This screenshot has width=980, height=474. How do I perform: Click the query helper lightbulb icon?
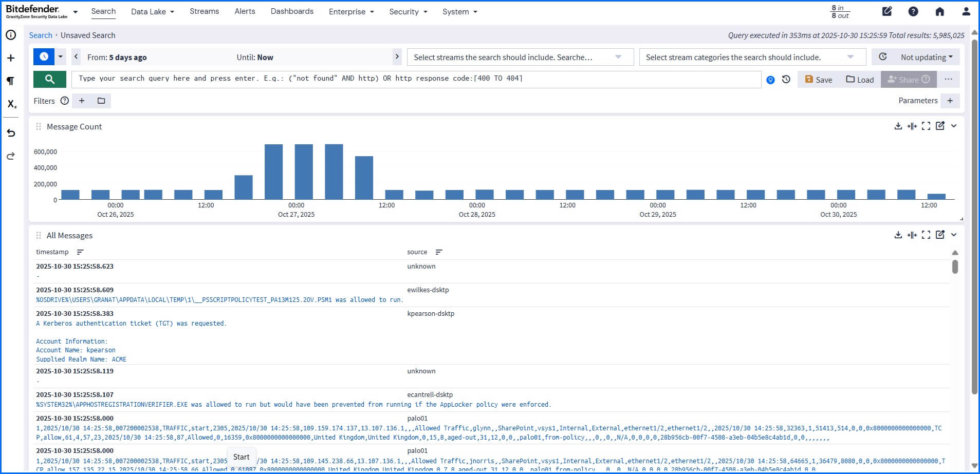click(769, 80)
